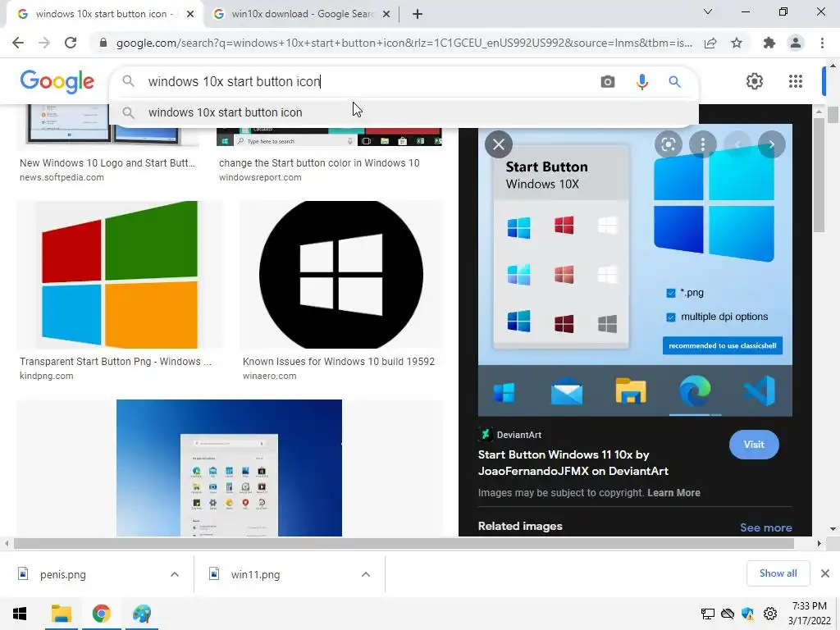Image resolution: width=840 pixels, height=630 pixels.
Task: Open the Windows Start menu
Action: pyautogui.click(x=20, y=614)
